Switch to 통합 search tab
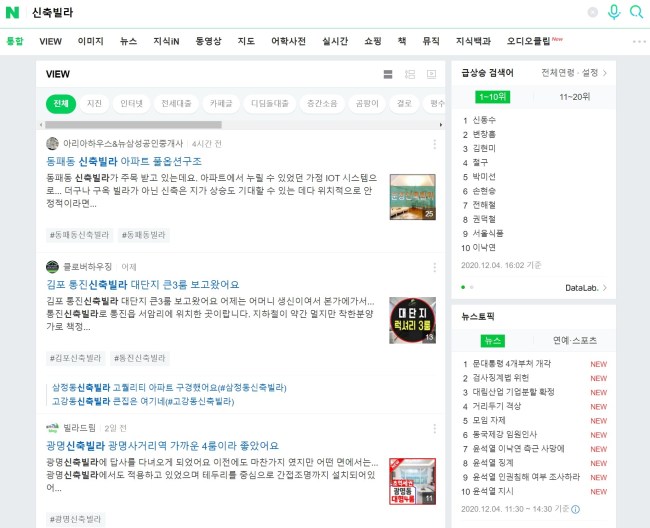Viewport: 650px width, 528px height. click(15, 41)
